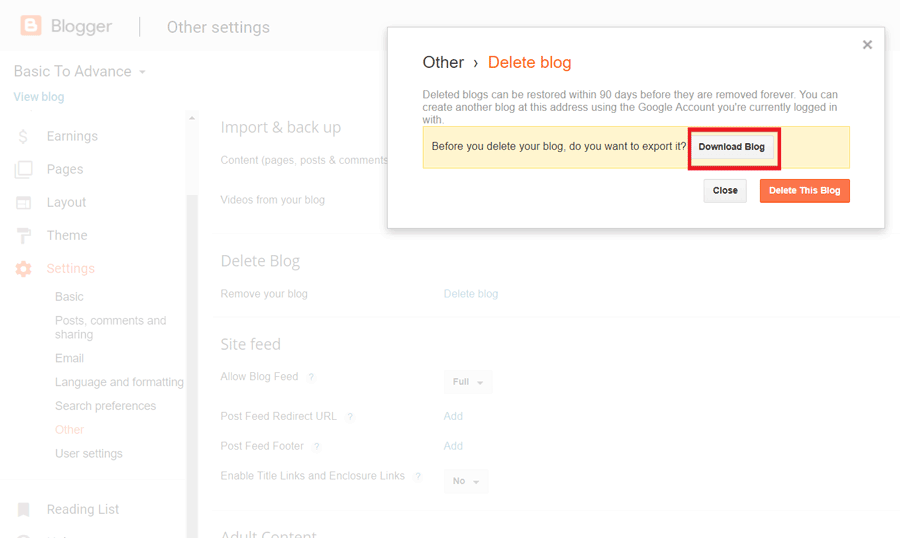This screenshot has width=900, height=538.
Task: Click the Settings gear icon
Action: 23,269
